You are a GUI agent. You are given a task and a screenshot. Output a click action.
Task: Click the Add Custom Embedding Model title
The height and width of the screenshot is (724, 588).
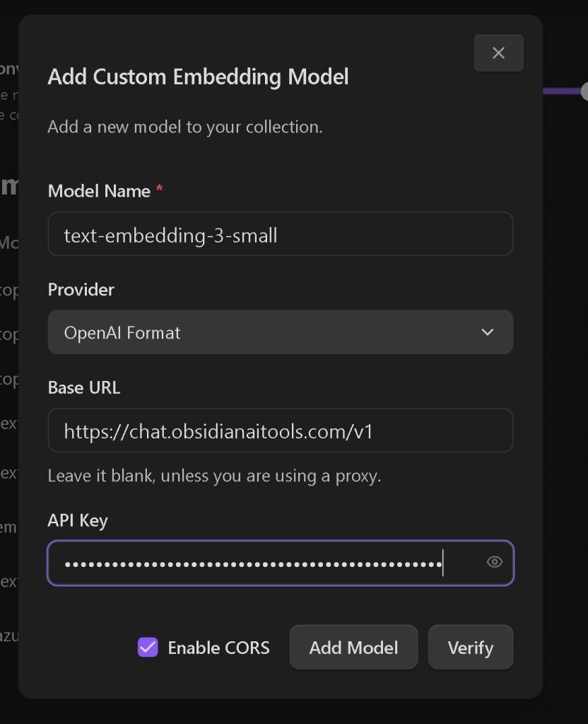(198, 77)
